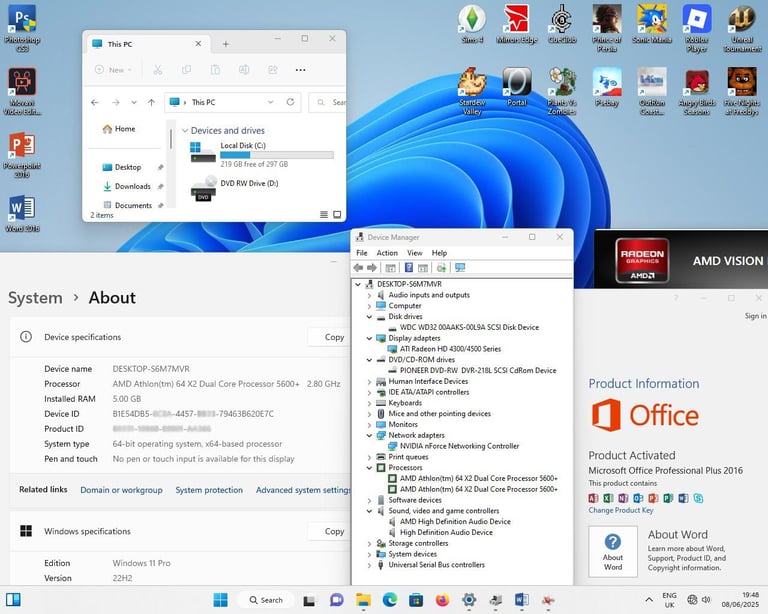
Task: Launch Sims 4 desktop icon
Action: 472,24
